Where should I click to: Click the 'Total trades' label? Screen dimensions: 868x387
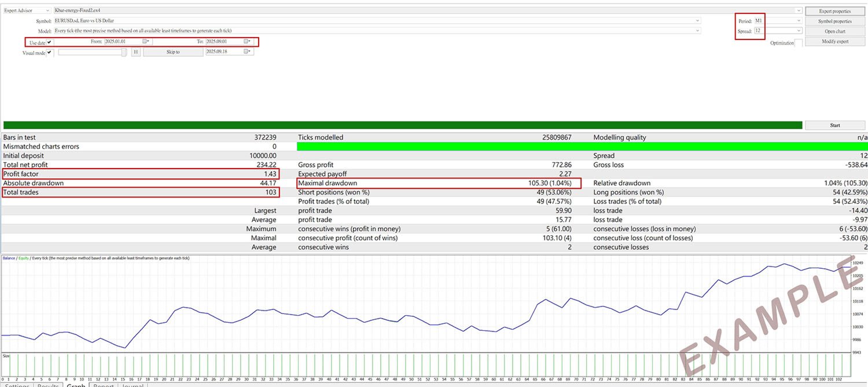click(21, 192)
